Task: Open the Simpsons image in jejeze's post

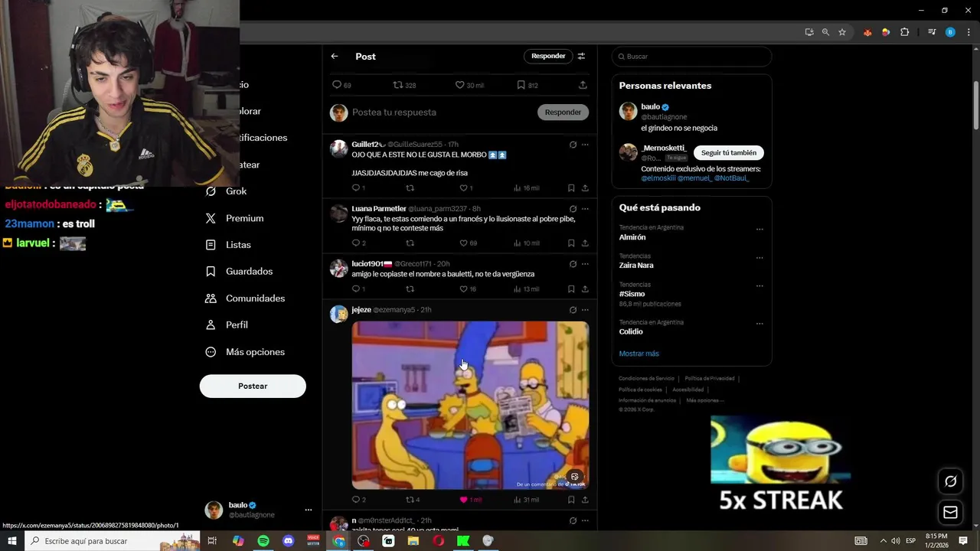Action: (x=470, y=405)
